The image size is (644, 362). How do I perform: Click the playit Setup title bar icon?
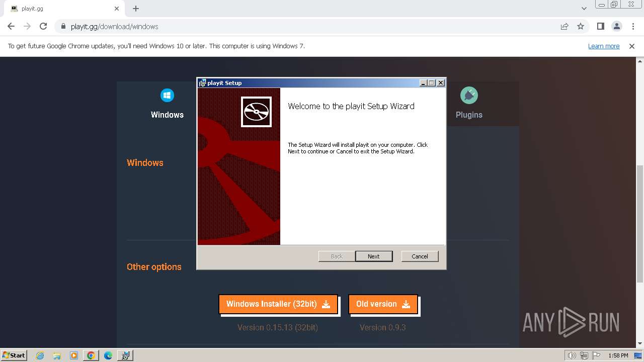pos(202,83)
